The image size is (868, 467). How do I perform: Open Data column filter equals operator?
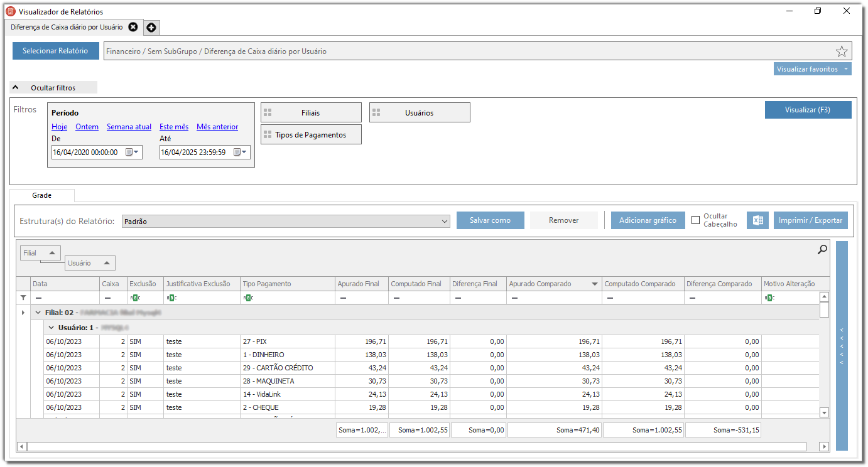point(38,298)
